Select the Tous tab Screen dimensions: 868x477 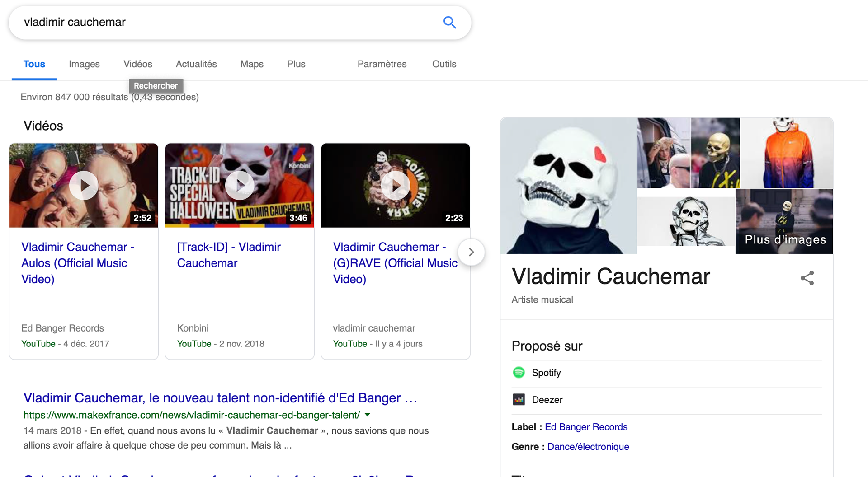pyautogui.click(x=34, y=64)
